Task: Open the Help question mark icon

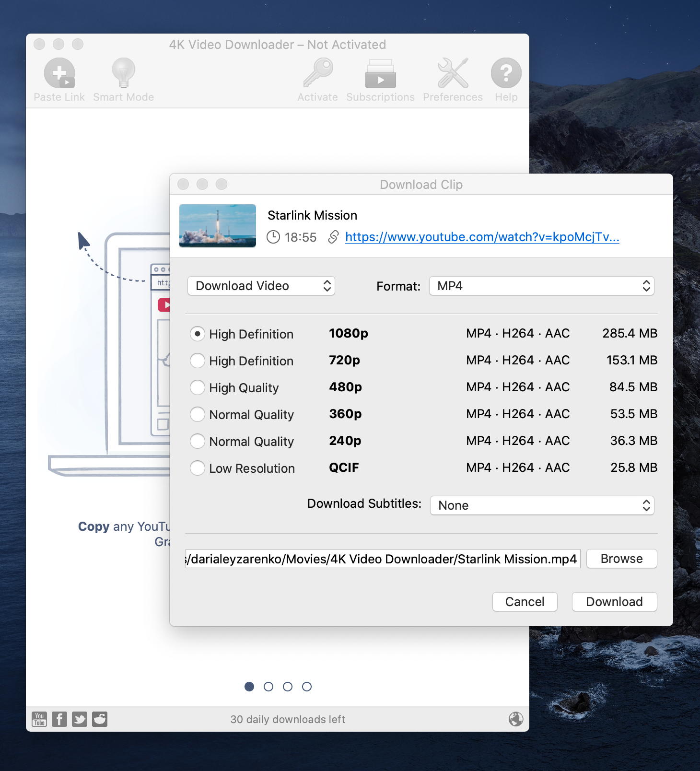Action: click(506, 73)
